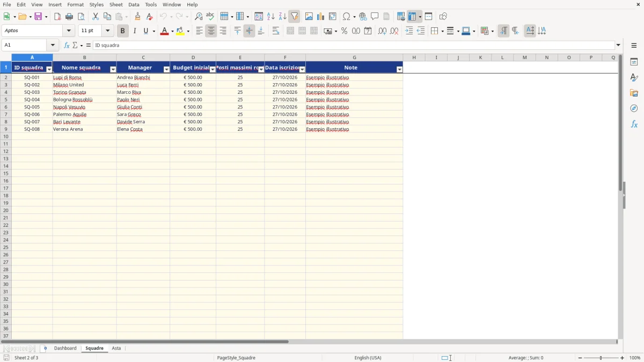Apply red font color swatch
Image resolution: width=644 pixels, height=362 pixels.
[x=164, y=31]
